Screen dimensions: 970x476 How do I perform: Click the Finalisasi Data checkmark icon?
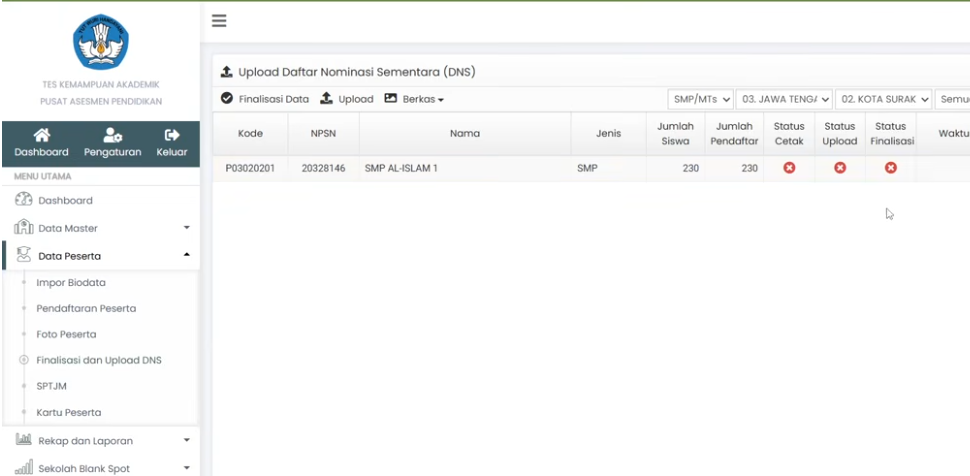point(227,98)
